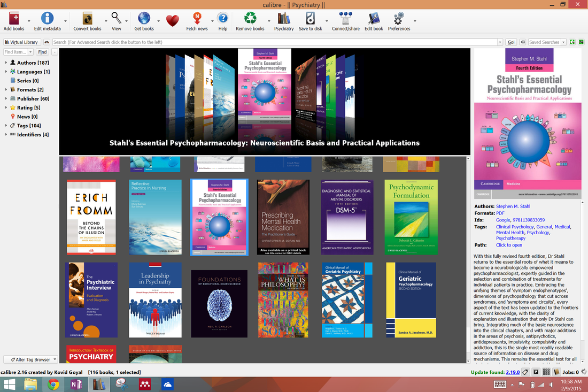
Task: Open Remove books dropdown arrow
Action: tap(269, 21)
